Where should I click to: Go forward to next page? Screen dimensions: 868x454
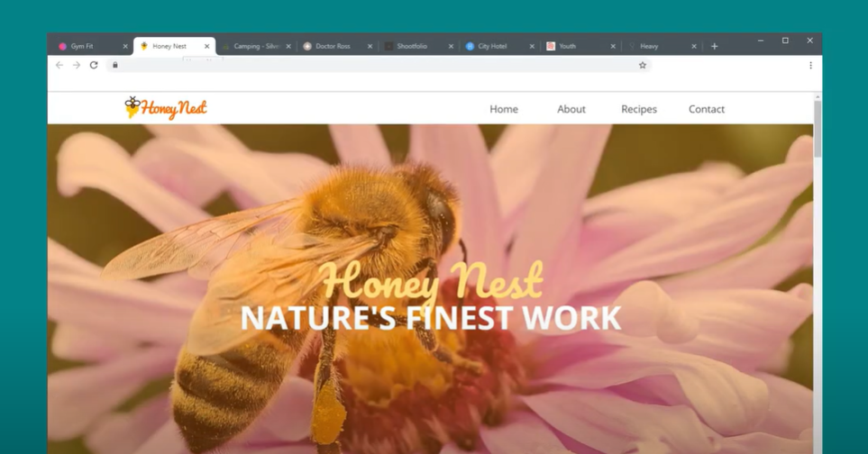(x=77, y=65)
